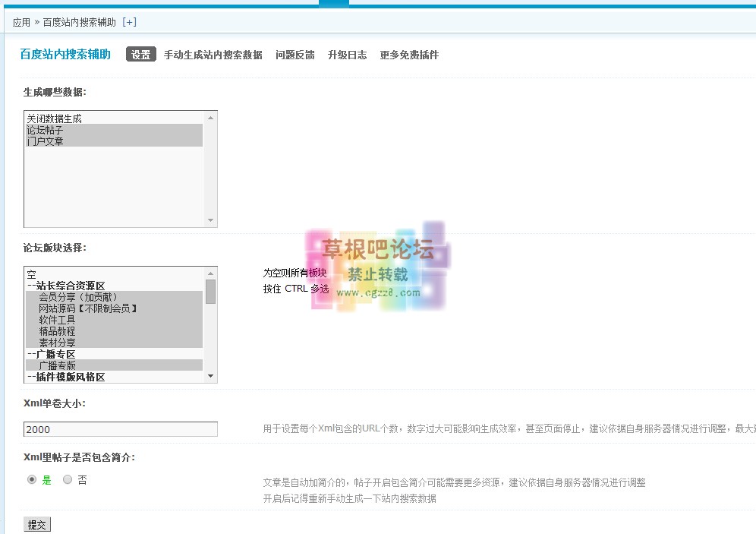
Task: Open 更多免费插件 to browse more plugins
Action: 408,55
